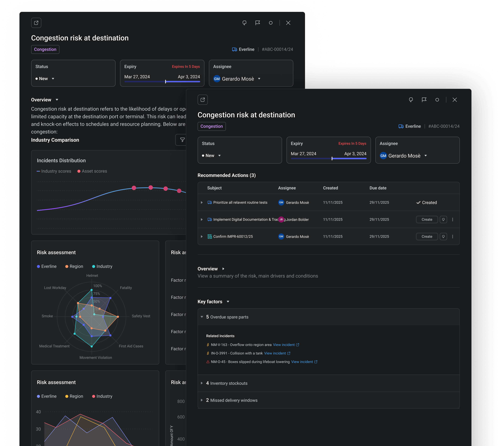Viewport: 504px width, 446px height.
Task: Click the flag icon in back panel header
Action: click(257, 23)
